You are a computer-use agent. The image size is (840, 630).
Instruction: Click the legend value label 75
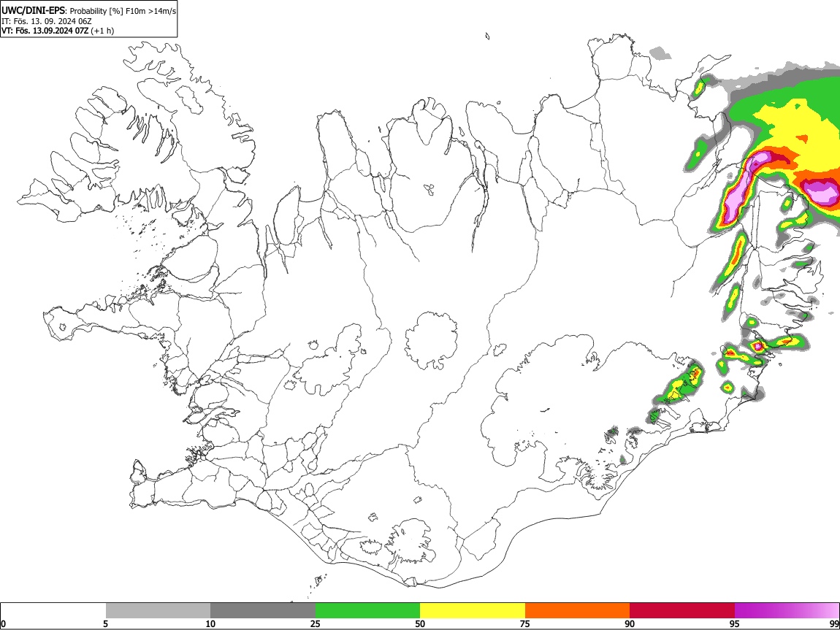click(525, 624)
